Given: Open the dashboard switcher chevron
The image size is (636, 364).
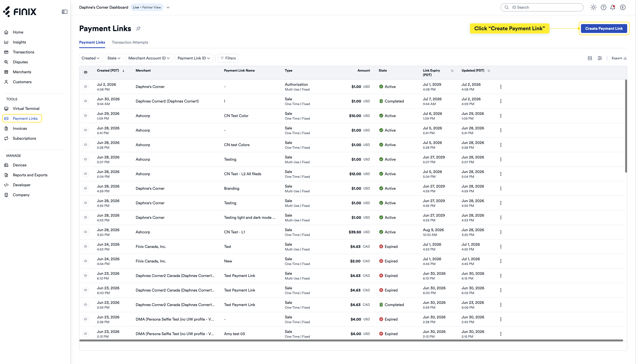Looking at the screenshot, I should tap(168, 8).
